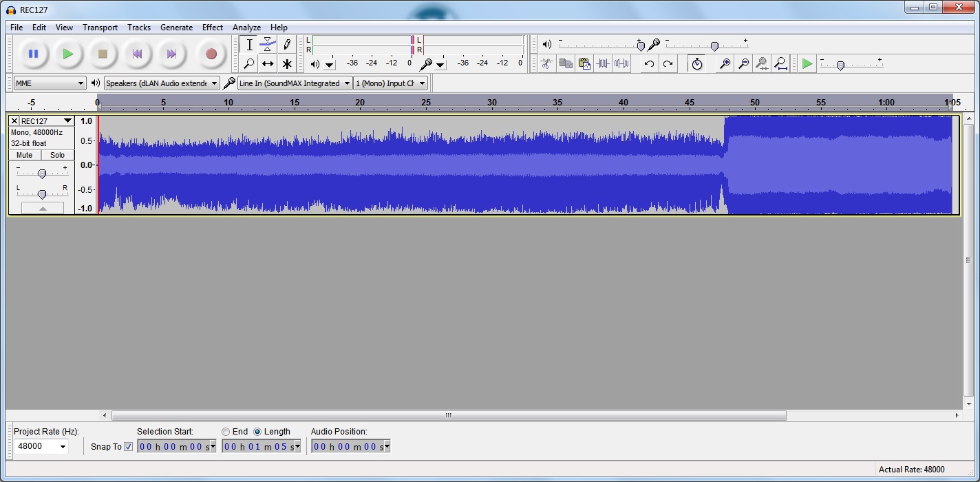The width and height of the screenshot is (980, 482).
Task: Open the Tracks menu
Action: coord(139,28)
